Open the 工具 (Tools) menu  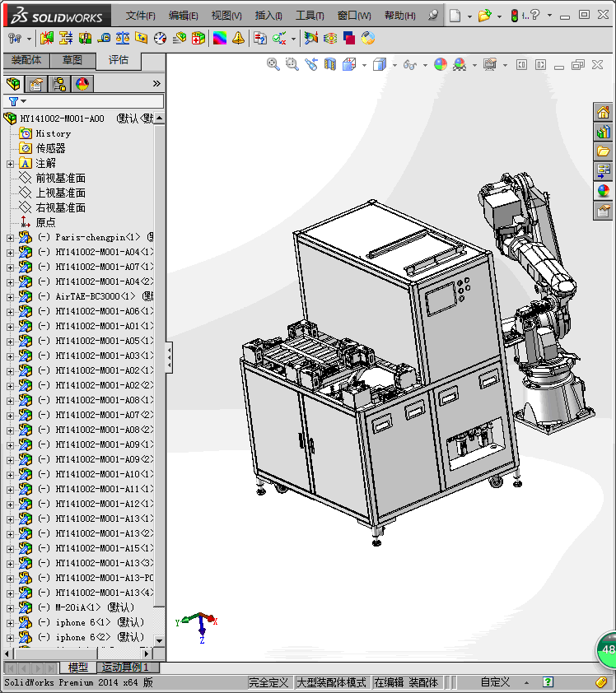310,16
